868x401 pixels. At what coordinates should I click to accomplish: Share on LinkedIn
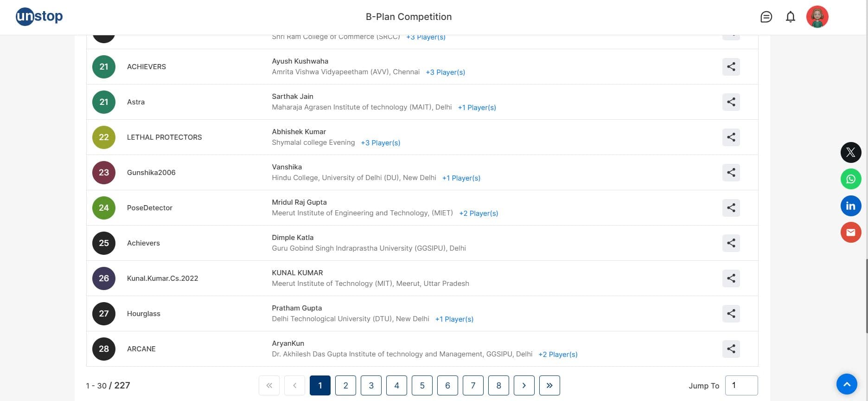(x=850, y=206)
